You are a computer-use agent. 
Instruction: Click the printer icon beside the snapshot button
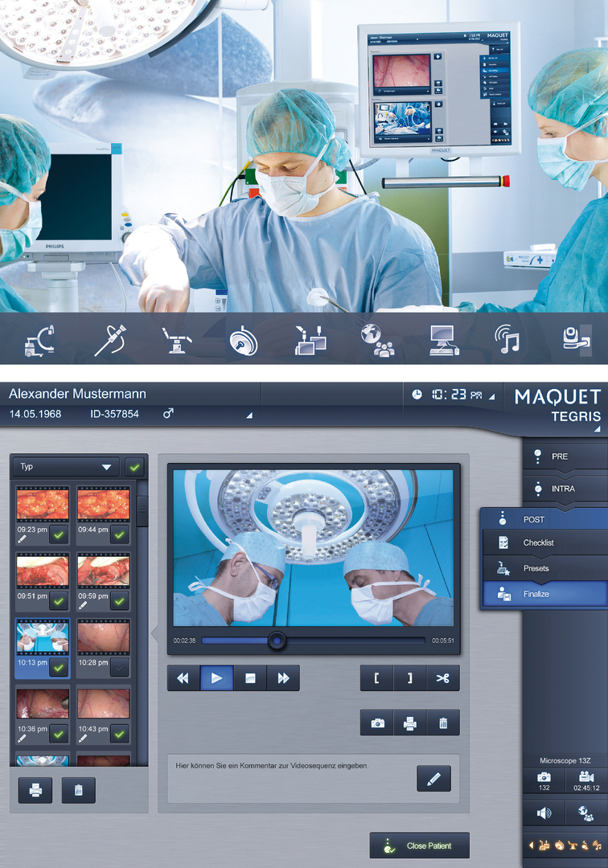[x=409, y=723]
